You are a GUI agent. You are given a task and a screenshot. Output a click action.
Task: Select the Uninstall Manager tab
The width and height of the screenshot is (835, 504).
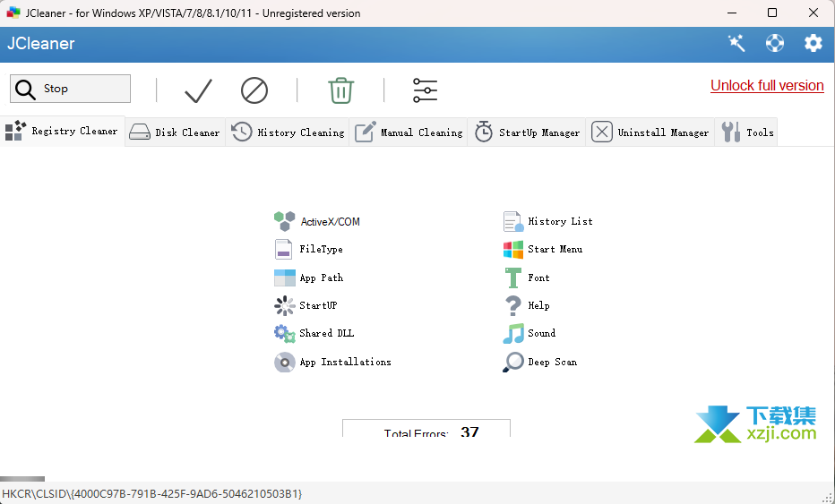(650, 132)
